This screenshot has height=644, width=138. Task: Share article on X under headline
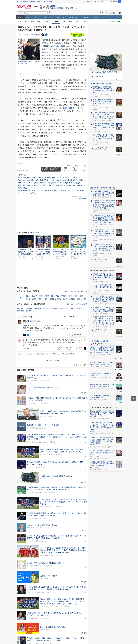pos(43,35)
